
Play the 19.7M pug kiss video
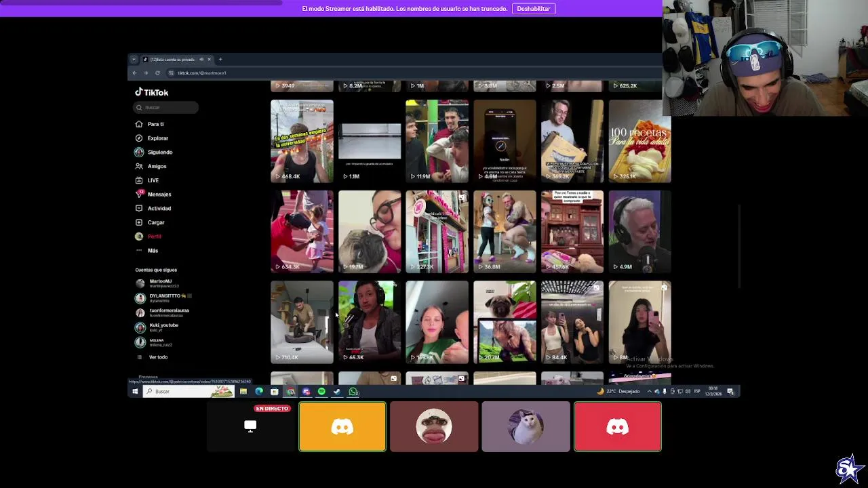tap(370, 232)
